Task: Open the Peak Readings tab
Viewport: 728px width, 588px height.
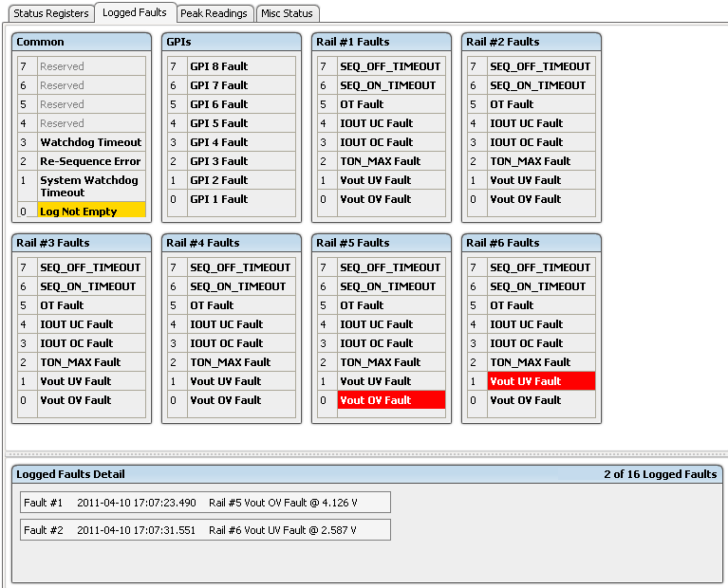Action: pos(215,13)
